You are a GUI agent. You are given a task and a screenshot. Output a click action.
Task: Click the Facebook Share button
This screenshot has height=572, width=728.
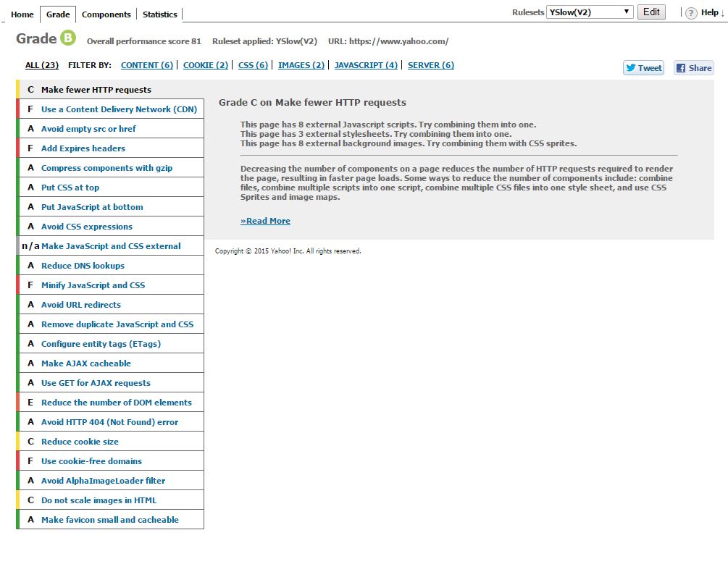point(694,68)
